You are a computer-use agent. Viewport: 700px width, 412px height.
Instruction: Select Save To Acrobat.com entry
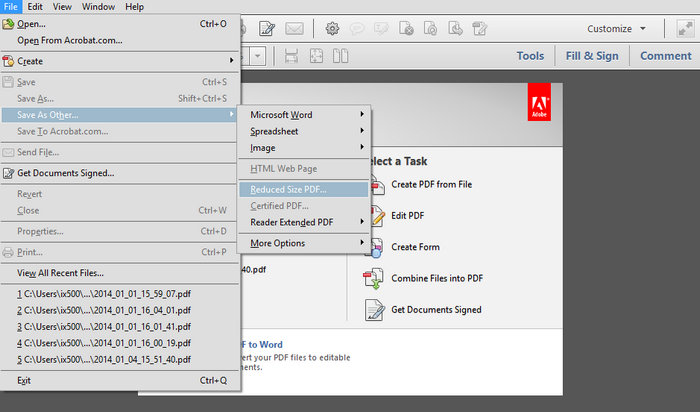coord(120,132)
